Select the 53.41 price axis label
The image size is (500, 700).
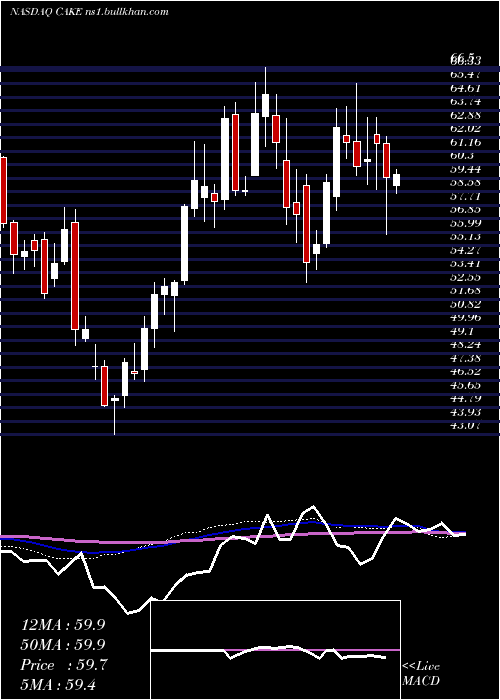(x=466, y=263)
